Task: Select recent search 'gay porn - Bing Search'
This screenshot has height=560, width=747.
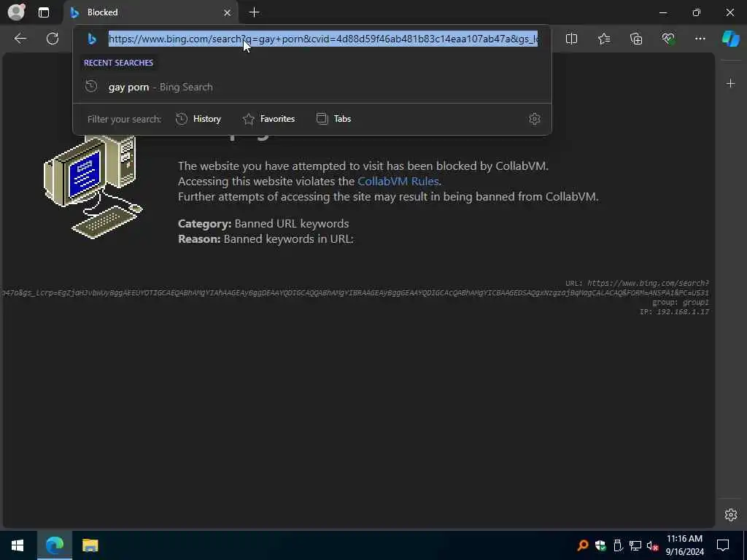Action: point(312,87)
